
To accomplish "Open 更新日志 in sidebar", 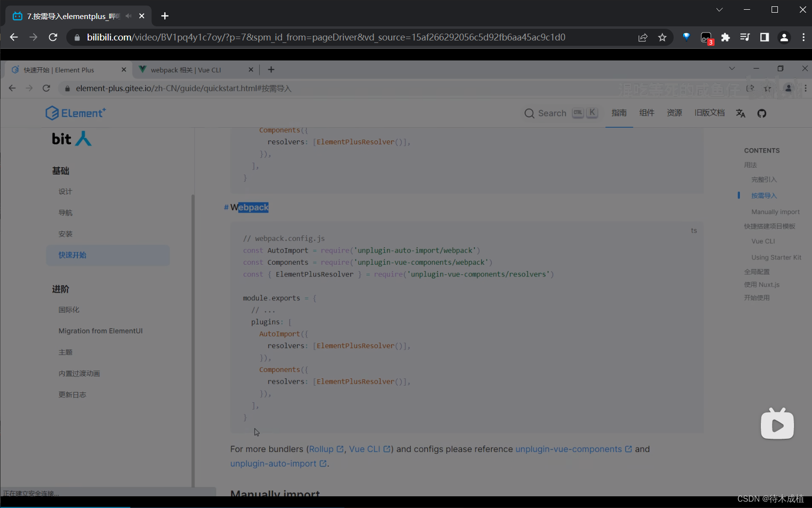I will 72,395.
